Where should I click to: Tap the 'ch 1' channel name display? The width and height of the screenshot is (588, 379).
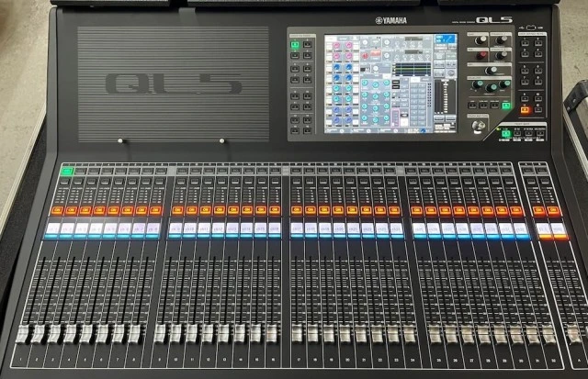pyautogui.click(x=52, y=229)
